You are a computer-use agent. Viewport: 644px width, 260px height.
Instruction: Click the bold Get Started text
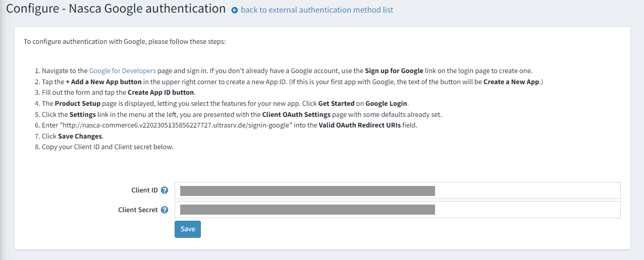337,103
